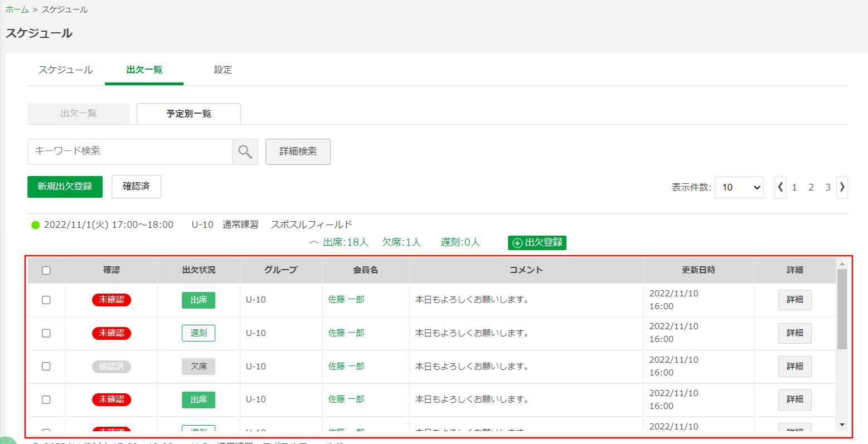The image size is (868, 444).
Task: Click U-10 beside 通常練習 in schedule line
Action: [202, 225]
